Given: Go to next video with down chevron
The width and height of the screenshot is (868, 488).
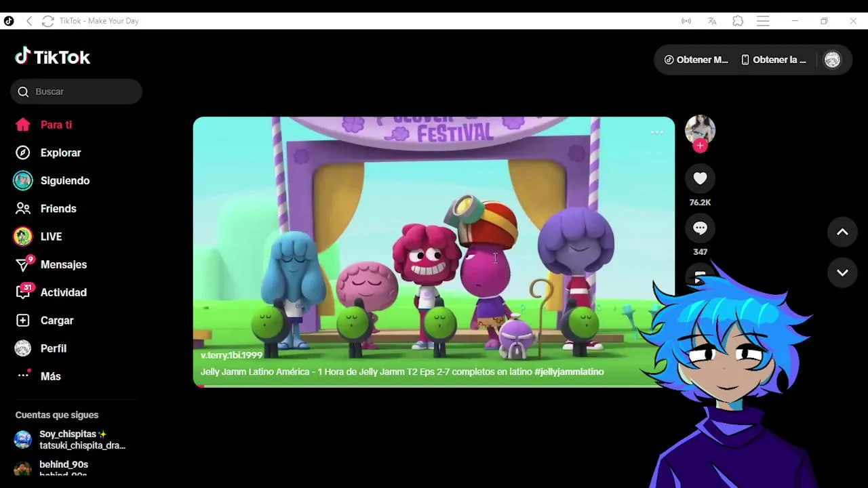Looking at the screenshot, I should tap(842, 272).
